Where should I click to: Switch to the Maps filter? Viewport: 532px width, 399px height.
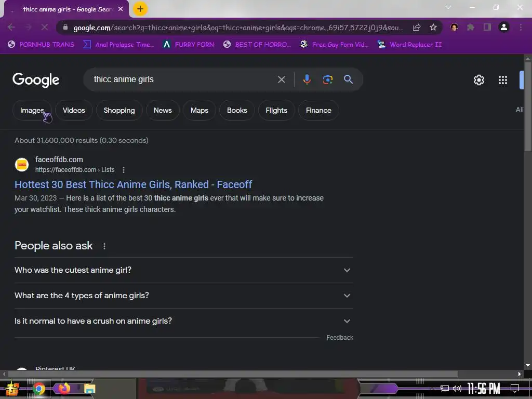click(x=199, y=110)
